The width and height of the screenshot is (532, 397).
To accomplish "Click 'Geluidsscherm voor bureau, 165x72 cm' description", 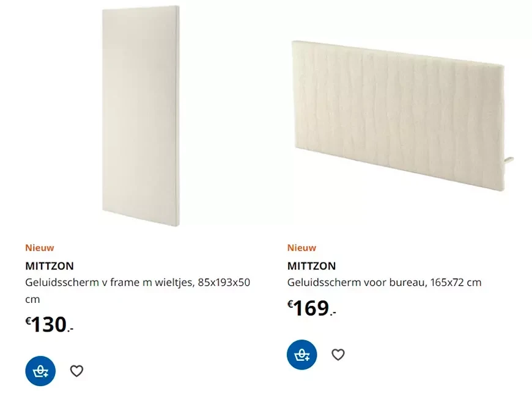I will [384, 282].
